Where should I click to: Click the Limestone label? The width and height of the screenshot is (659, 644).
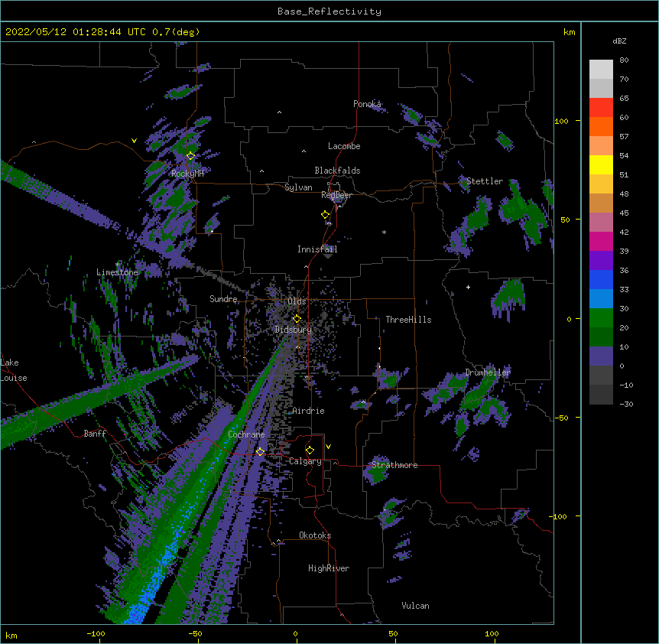pos(117,272)
